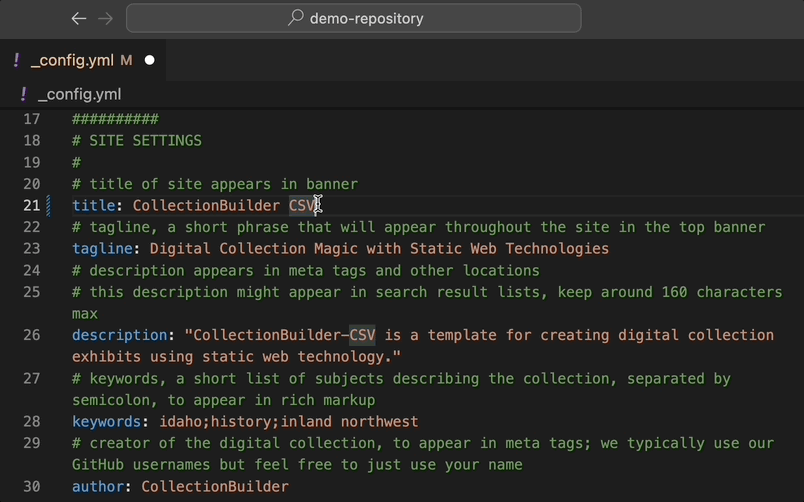Click the 'CollectionBuilder' author value
The image size is (804, 502).
point(215,486)
